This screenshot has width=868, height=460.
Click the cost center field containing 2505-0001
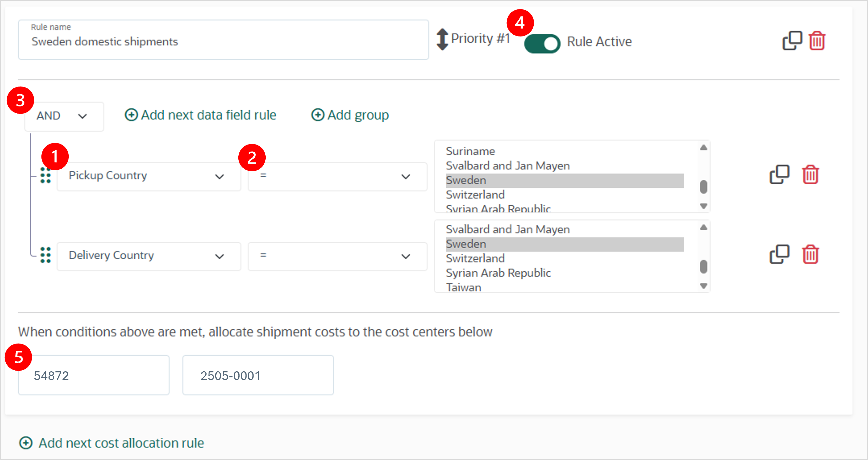[x=258, y=375]
